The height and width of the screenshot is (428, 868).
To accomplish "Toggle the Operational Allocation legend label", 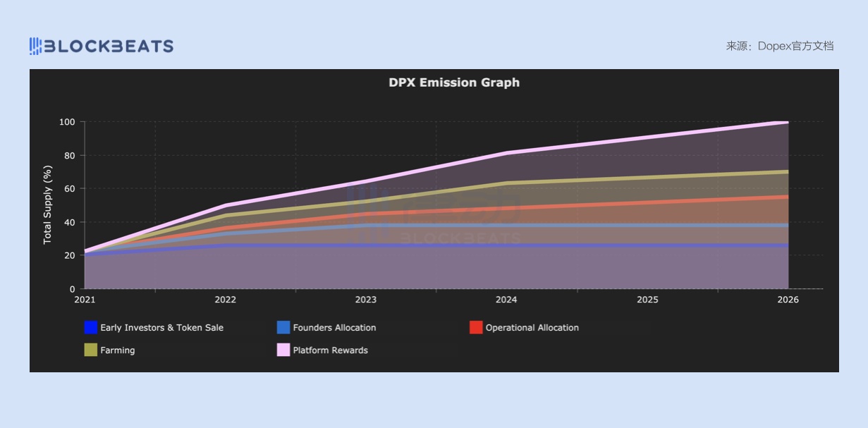I will [x=532, y=327].
